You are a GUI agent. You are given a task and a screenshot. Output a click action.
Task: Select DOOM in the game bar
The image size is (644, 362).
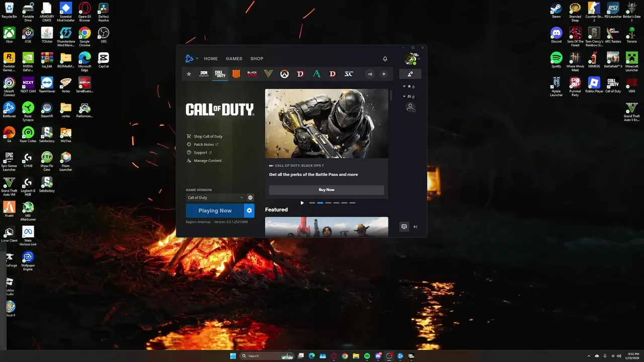click(204, 74)
